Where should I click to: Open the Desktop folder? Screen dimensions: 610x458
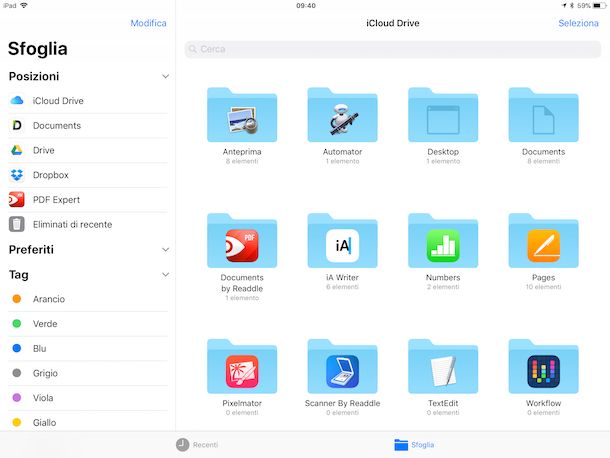(443, 115)
